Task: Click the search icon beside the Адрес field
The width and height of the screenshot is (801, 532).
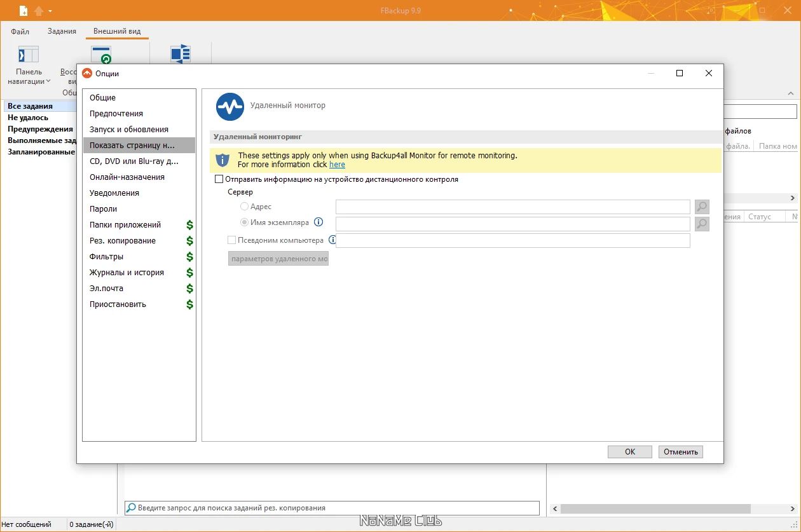Action: tap(702, 207)
